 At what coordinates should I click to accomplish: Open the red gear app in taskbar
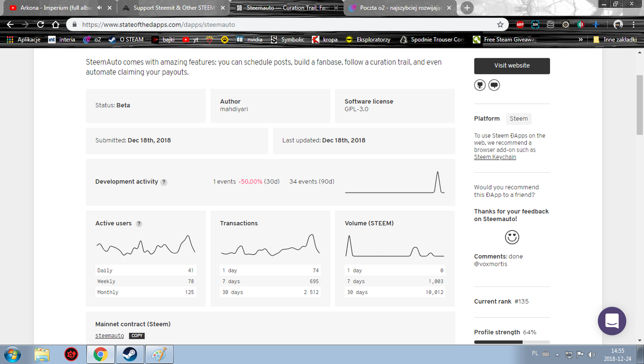[71, 355]
